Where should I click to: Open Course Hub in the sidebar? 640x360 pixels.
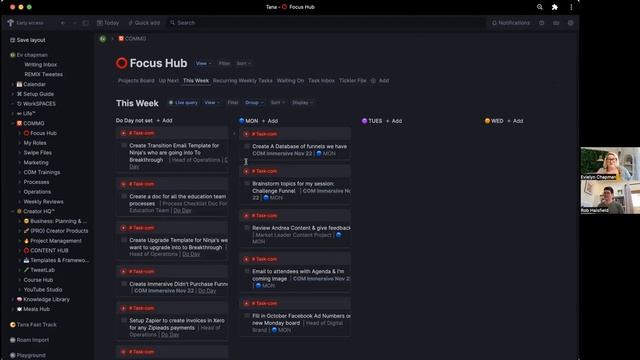point(38,280)
